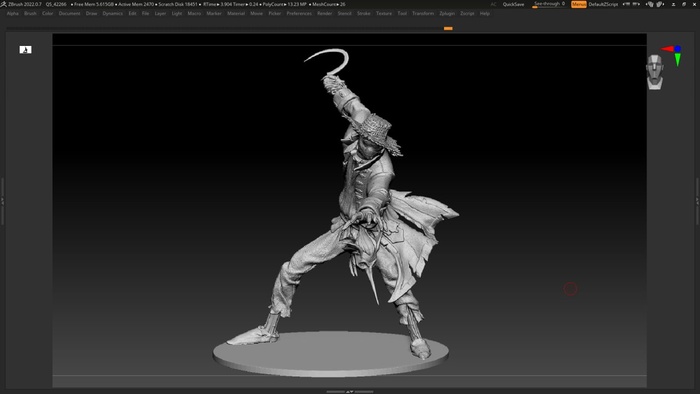The height and width of the screenshot is (394, 700).
Task: Open the Dynamics menu
Action: click(x=112, y=13)
